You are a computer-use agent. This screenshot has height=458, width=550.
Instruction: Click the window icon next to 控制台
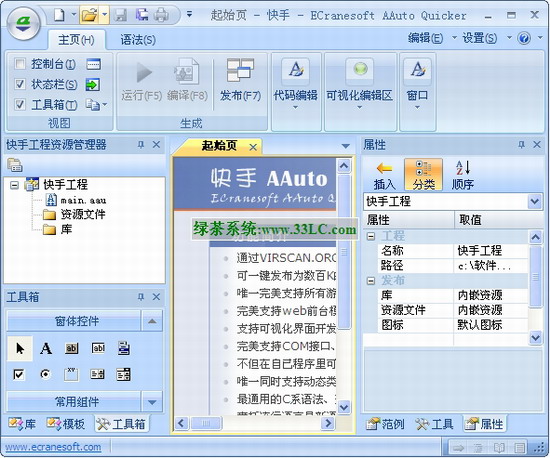pyautogui.click(x=94, y=64)
